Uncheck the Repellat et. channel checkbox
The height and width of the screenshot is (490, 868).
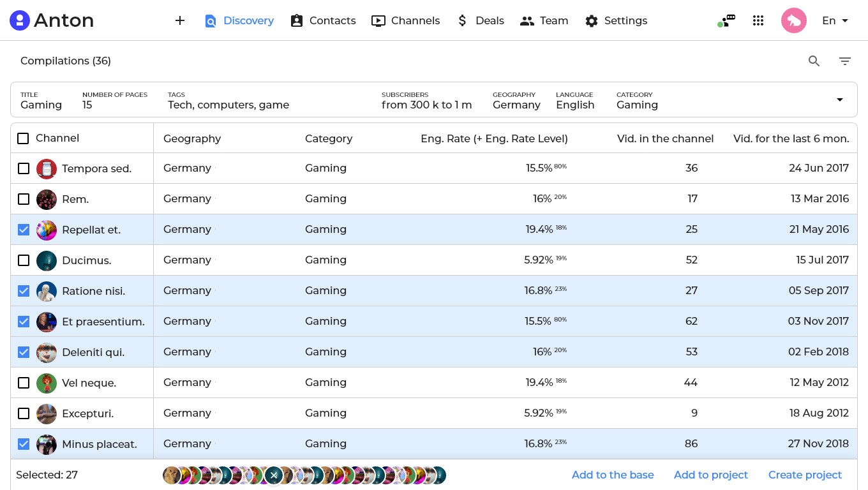coord(24,230)
